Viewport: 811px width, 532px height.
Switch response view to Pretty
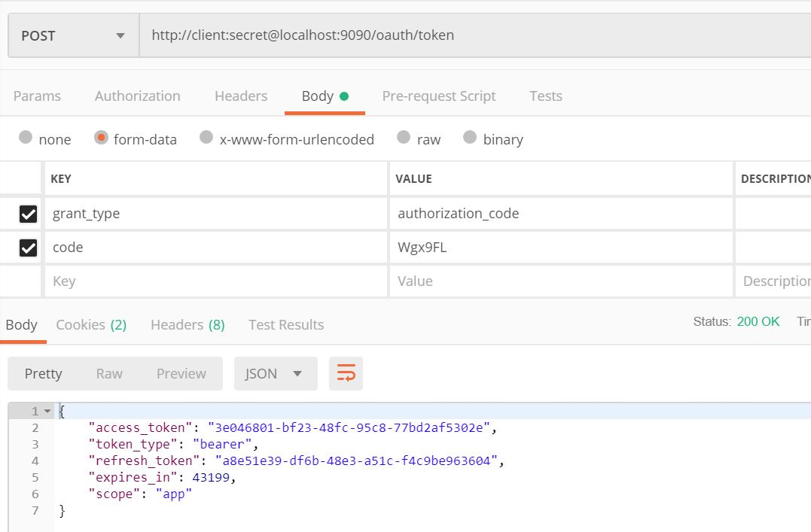pyautogui.click(x=44, y=374)
